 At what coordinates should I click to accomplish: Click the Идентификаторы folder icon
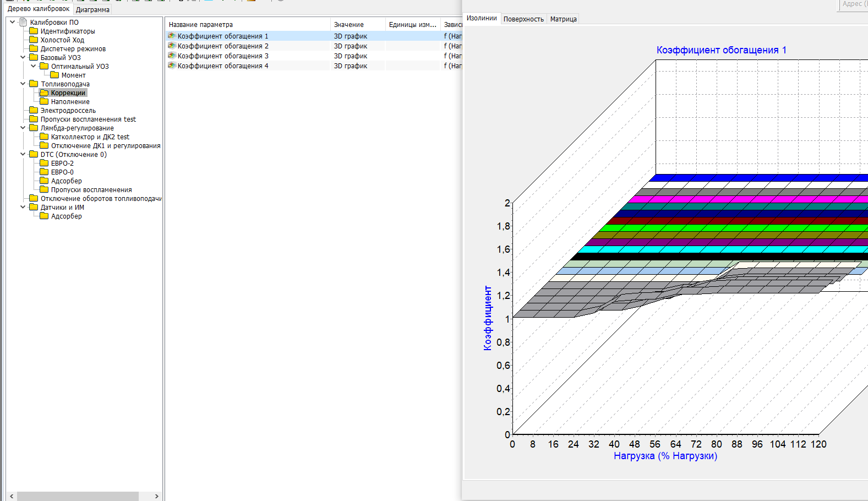[x=34, y=31]
